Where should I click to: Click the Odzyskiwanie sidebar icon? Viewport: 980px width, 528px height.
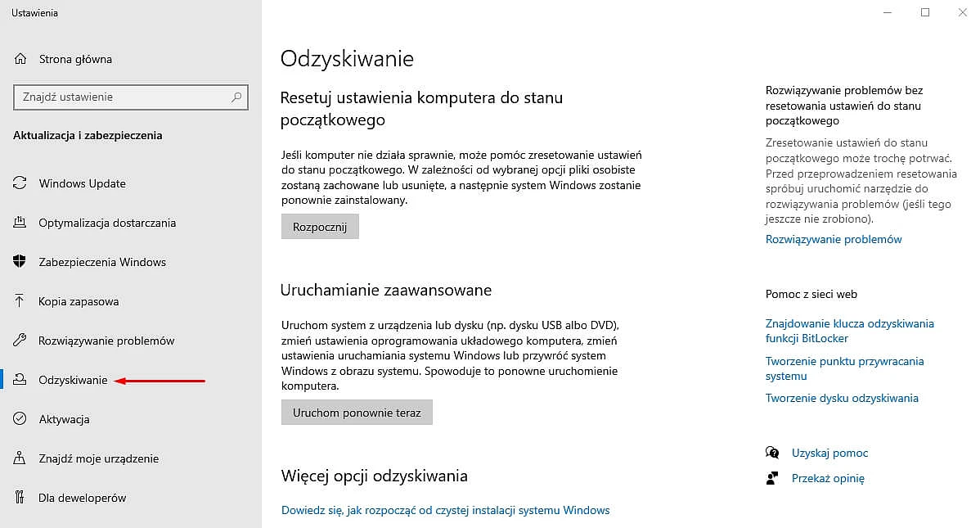[20, 380]
